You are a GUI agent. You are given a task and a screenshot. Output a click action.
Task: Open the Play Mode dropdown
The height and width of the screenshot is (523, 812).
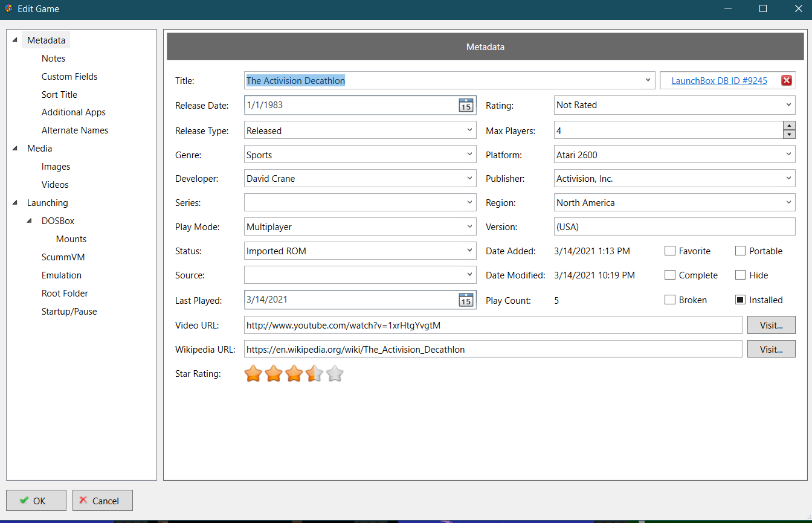pyautogui.click(x=470, y=227)
